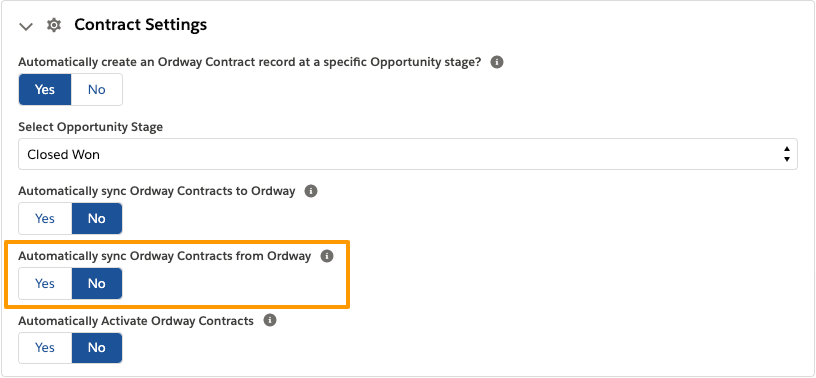Image resolution: width=816 pixels, height=378 pixels.
Task: Choose No for sync Contracts from Ordway
Action: 97,284
